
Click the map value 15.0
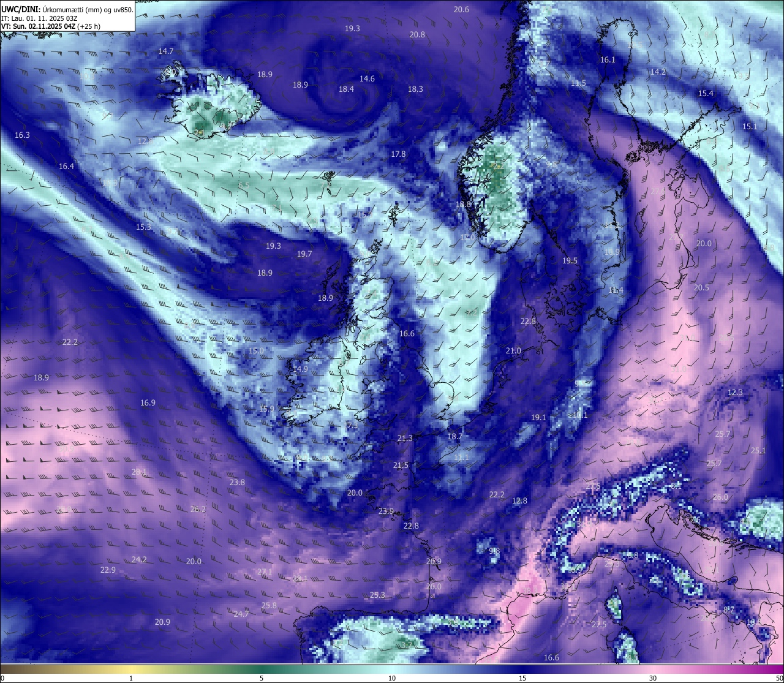tap(256, 351)
